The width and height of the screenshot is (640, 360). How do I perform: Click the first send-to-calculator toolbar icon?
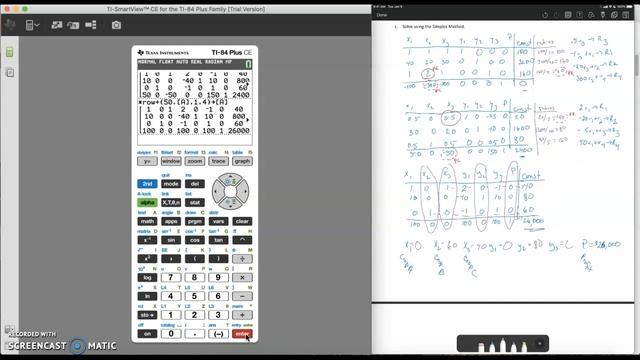(57, 25)
